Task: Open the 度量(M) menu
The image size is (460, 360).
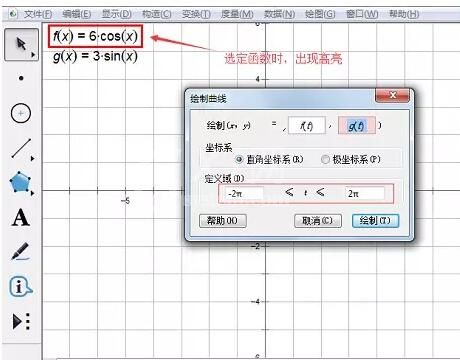Action: pyautogui.click(x=237, y=14)
